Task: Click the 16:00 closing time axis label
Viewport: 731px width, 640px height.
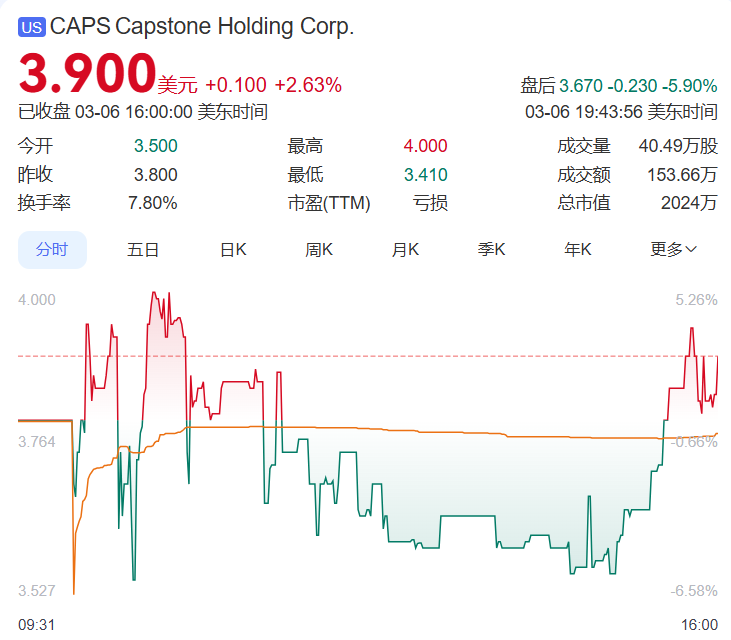Action: 699,625
